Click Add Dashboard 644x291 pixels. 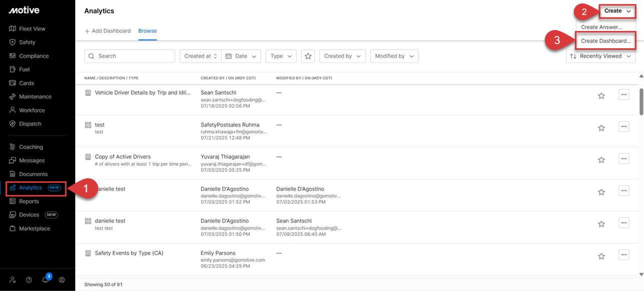tap(107, 31)
